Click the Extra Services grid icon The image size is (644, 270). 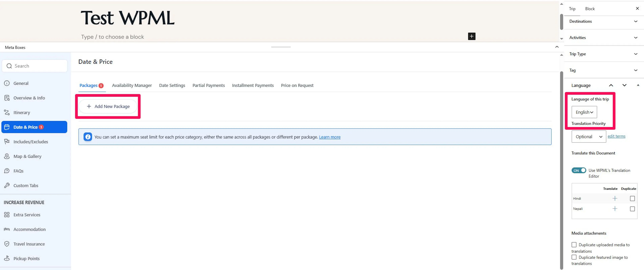coord(7,214)
